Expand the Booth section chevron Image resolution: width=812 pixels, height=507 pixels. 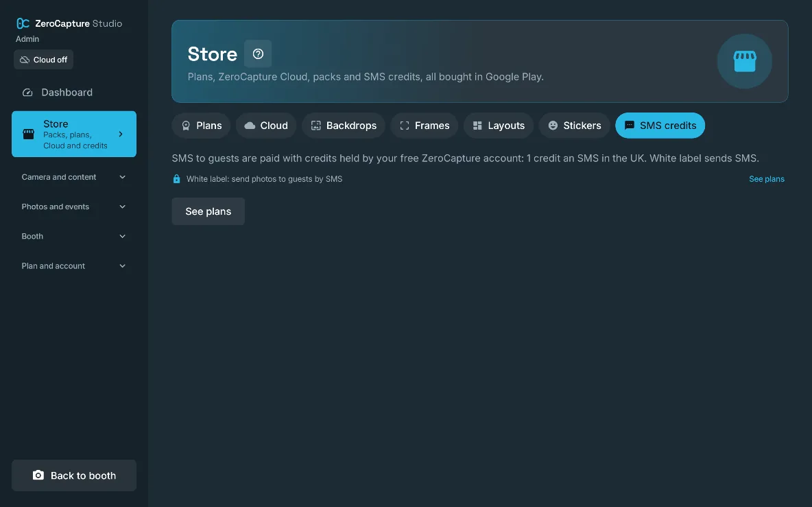122,236
